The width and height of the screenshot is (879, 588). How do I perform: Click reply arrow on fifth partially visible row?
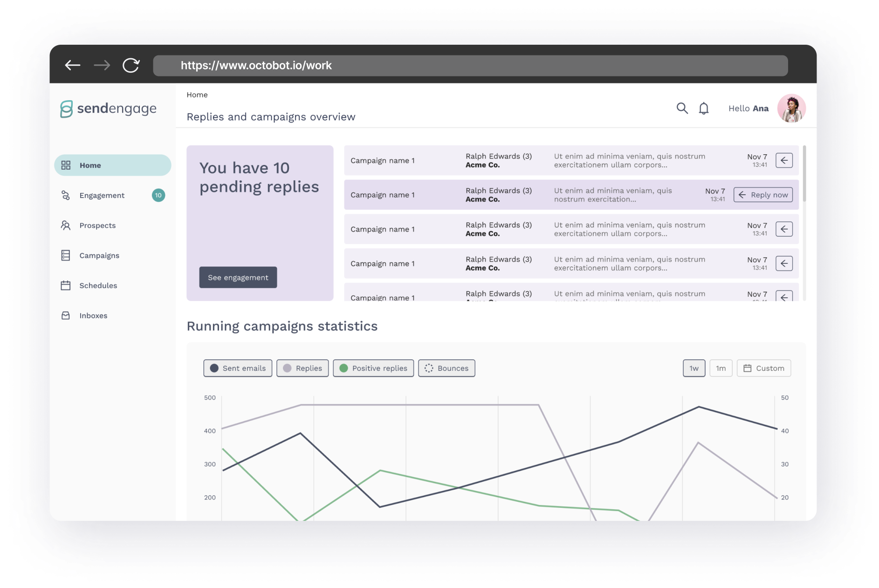click(x=784, y=296)
